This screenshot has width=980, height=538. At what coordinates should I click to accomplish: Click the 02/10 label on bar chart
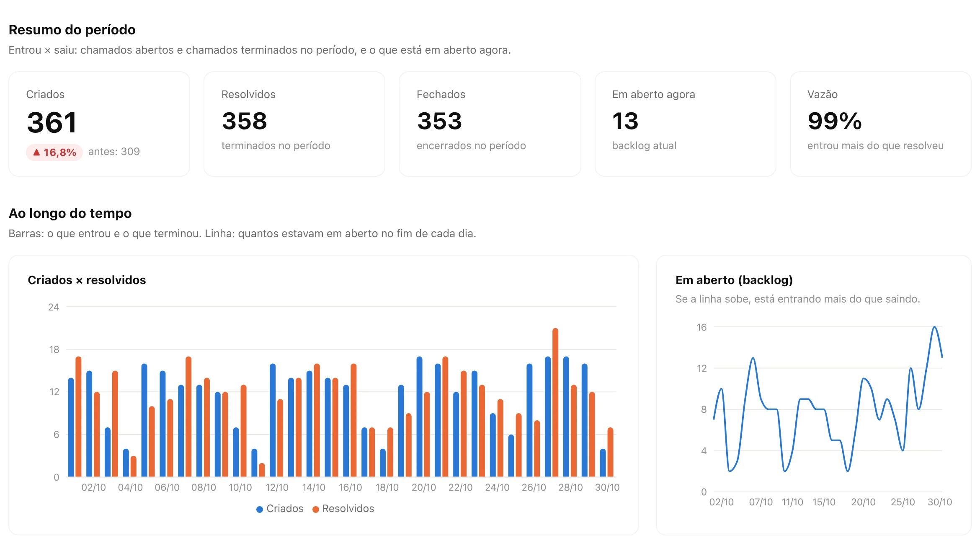tap(93, 488)
